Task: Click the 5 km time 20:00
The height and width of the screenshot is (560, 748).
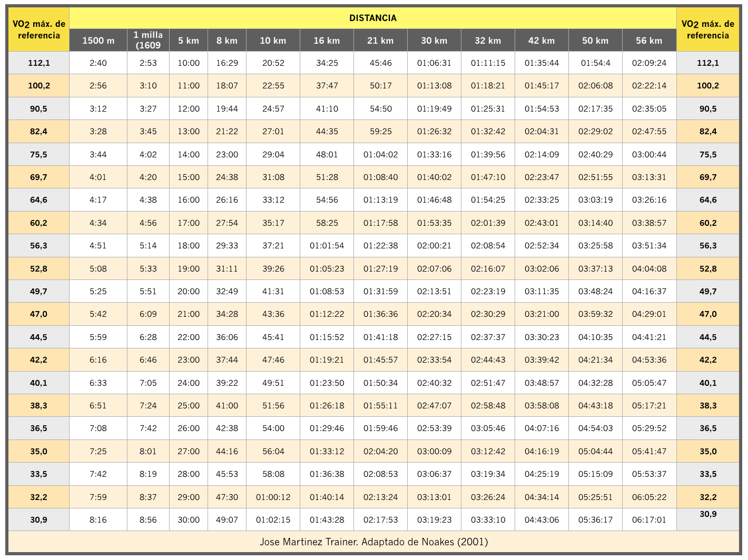Action: pyautogui.click(x=189, y=292)
